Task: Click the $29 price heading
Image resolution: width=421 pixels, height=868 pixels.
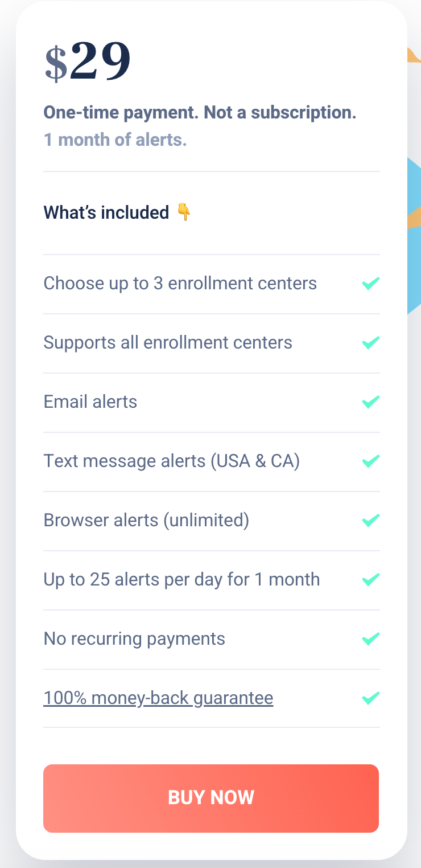Action: (x=88, y=62)
